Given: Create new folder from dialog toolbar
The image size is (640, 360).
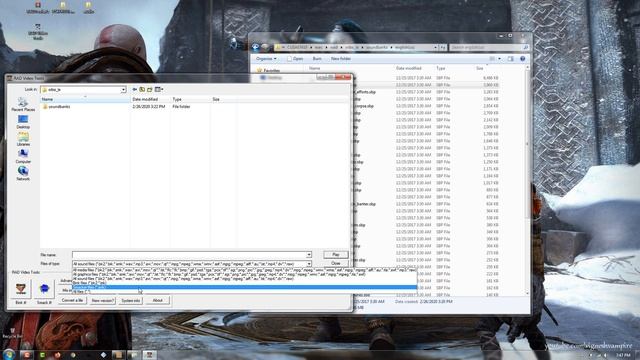Looking at the screenshot, I should pos(149,89).
